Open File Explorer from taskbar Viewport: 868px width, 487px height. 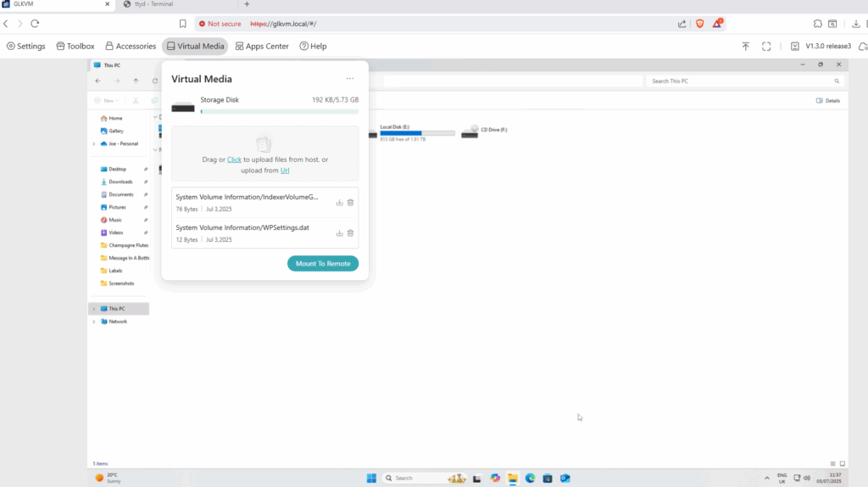point(513,479)
